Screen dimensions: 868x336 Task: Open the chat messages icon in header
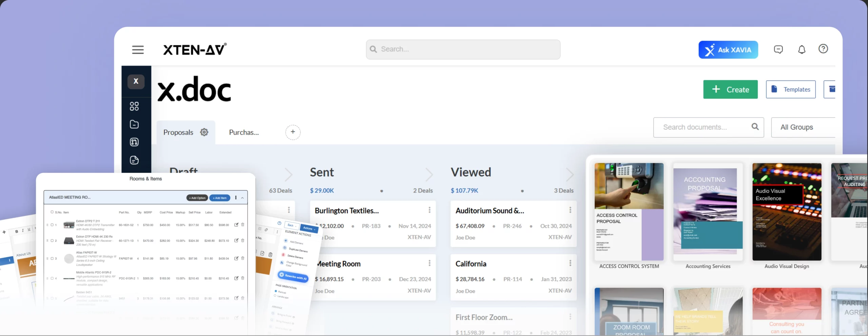(778, 49)
